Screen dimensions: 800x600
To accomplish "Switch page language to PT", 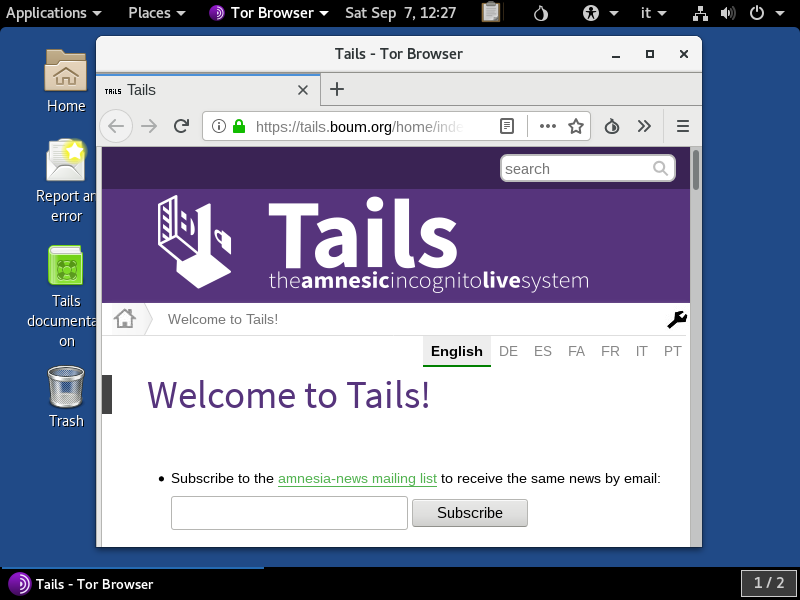I will coord(672,351).
